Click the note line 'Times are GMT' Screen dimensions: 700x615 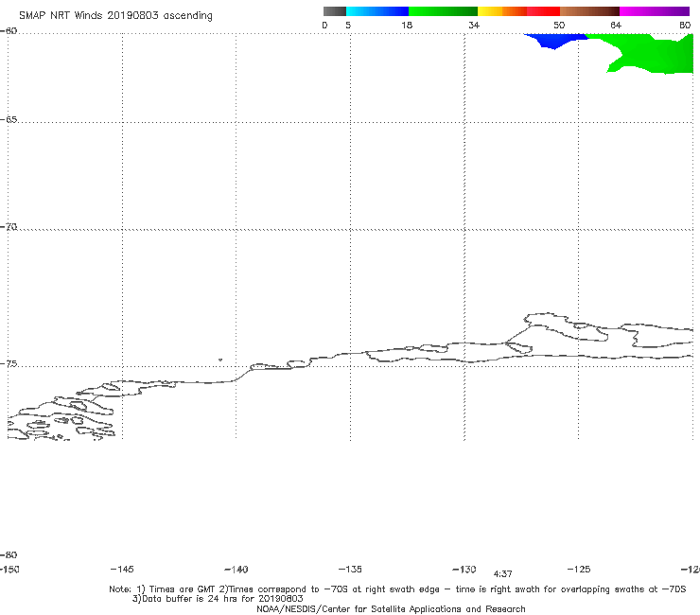point(183,589)
